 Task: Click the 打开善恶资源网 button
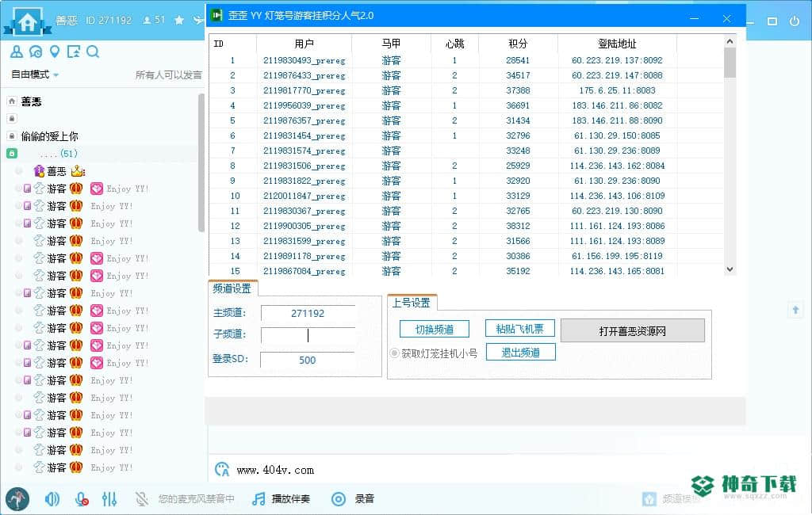coord(632,330)
